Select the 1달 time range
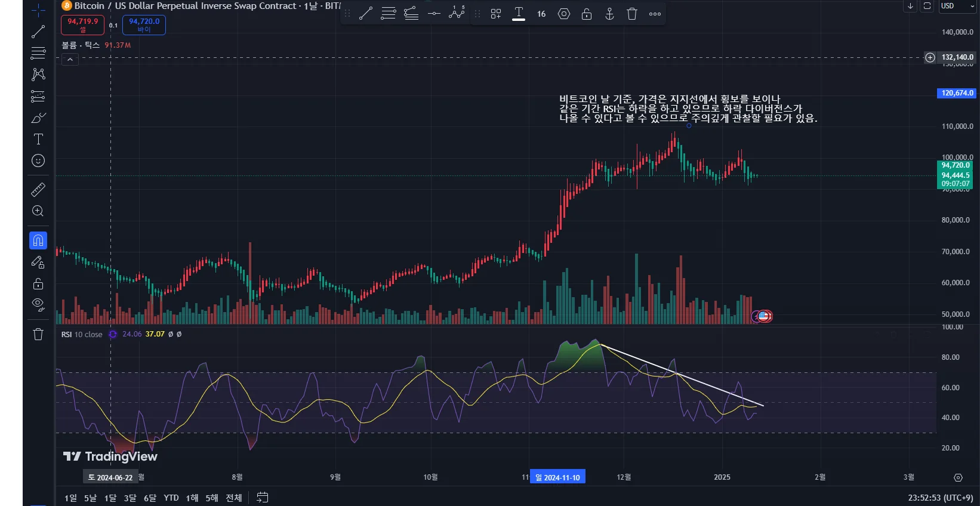Screen dimensions: 980x506 coord(110,498)
